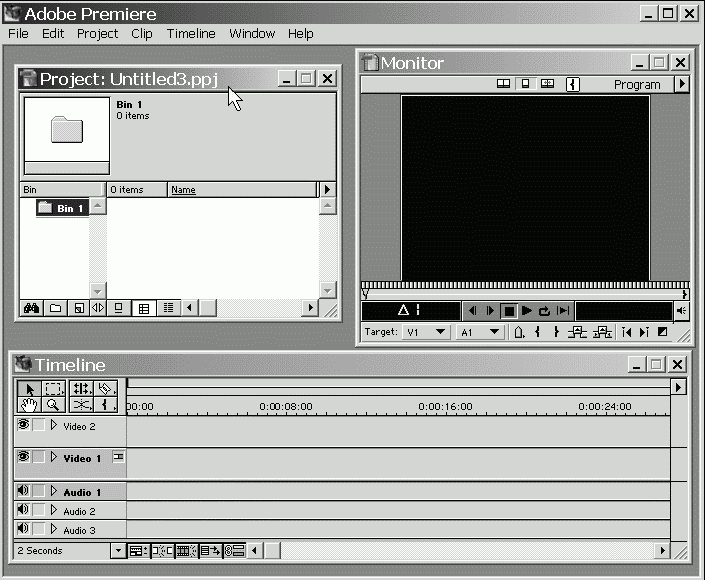Click the Stop button in Monitor
The width and height of the screenshot is (705, 580).
click(x=509, y=311)
